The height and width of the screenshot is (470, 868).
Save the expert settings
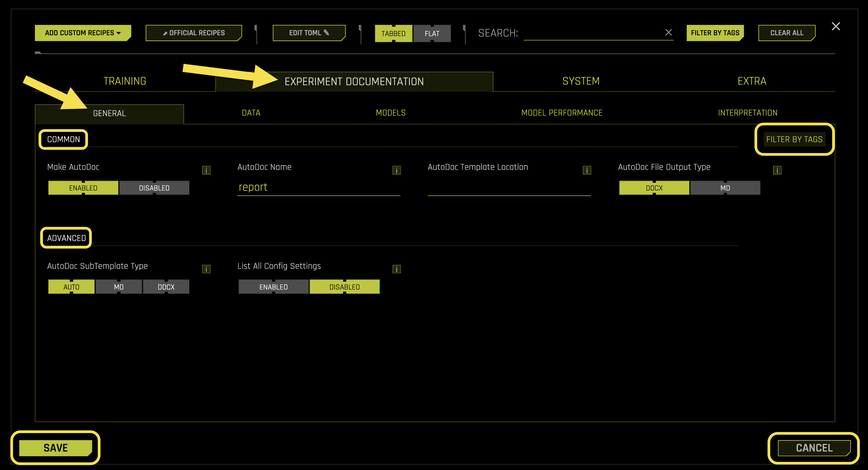pyautogui.click(x=56, y=448)
